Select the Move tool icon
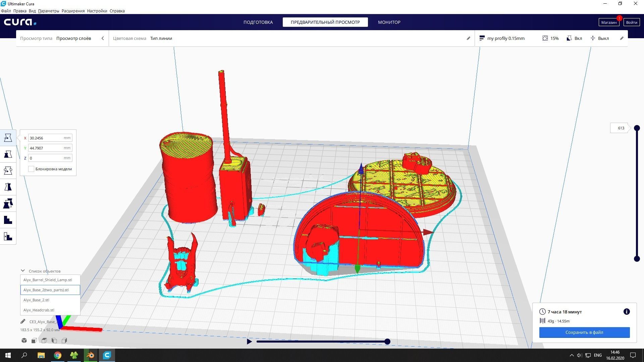Image resolution: width=644 pixels, height=362 pixels. tap(8, 138)
